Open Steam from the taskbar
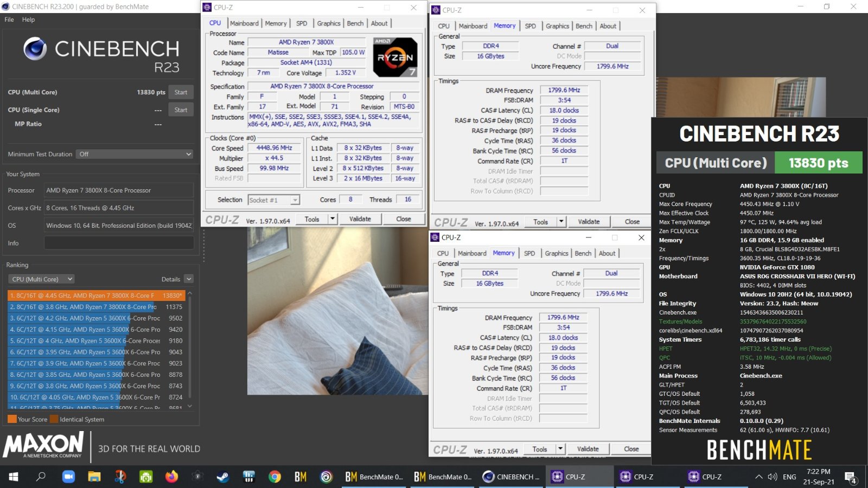This screenshot has width=868, height=488. pos(222,477)
